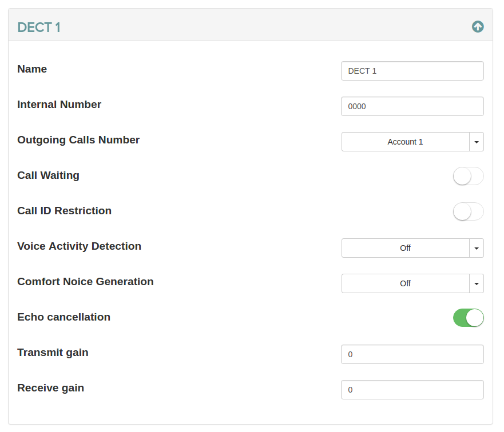Collapse the DECT 1 panel with the arrow icon
The image size is (504, 432).
pyautogui.click(x=478, y=27)
